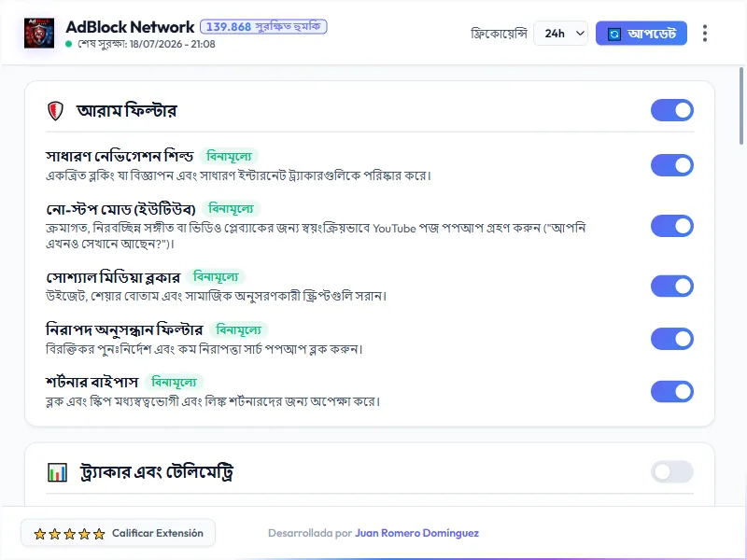747x560 pixels.
Task: Click the সোশ্যাল মিডিয়া ব্লকার title
Action: [113, 277]
